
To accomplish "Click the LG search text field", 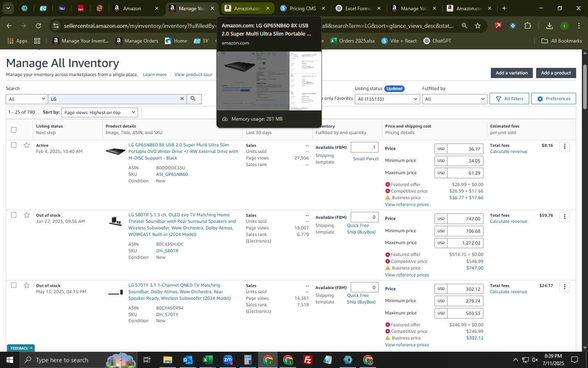I will pos(114,99).
